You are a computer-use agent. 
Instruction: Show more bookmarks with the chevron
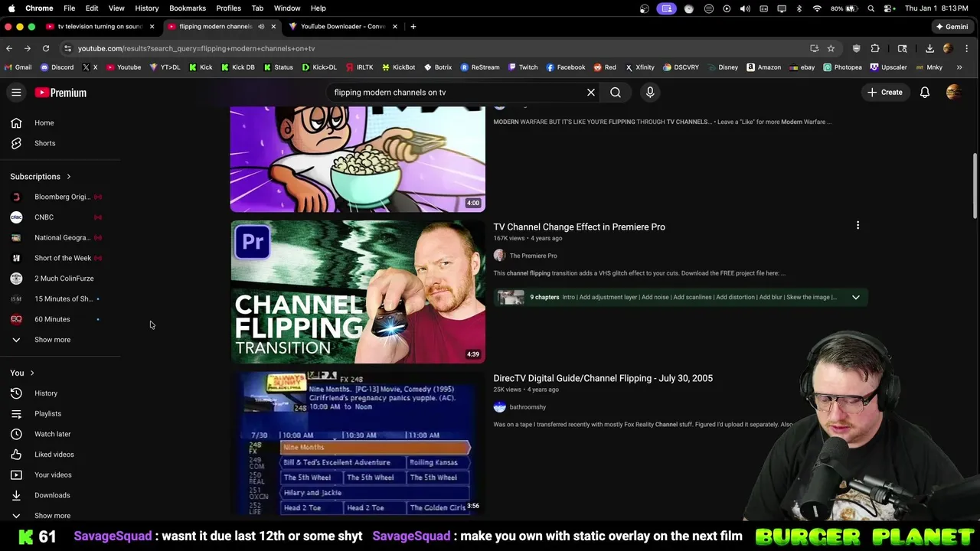pyautogui.click(x=959, y=67)
